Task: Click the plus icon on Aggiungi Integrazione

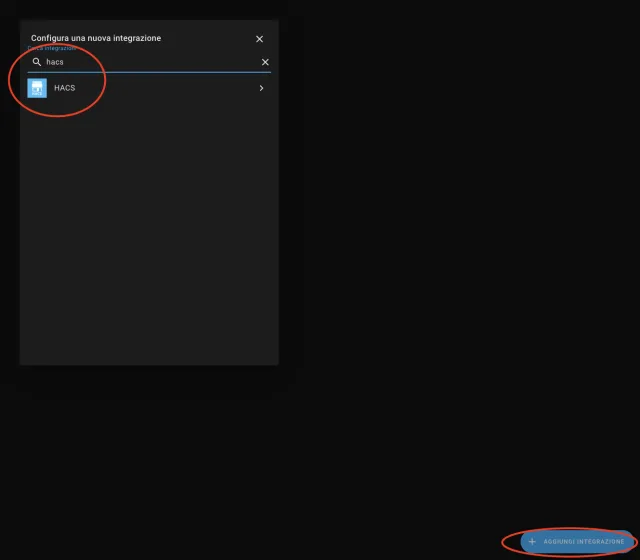Action: pyautogui.click(x=532, y=542)
